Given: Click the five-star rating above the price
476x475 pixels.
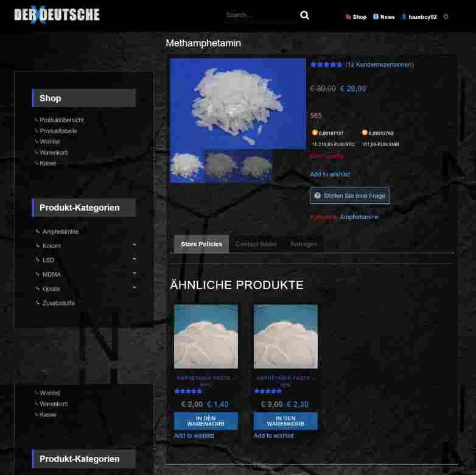Looking at the screenshot, I should (326, 65).
